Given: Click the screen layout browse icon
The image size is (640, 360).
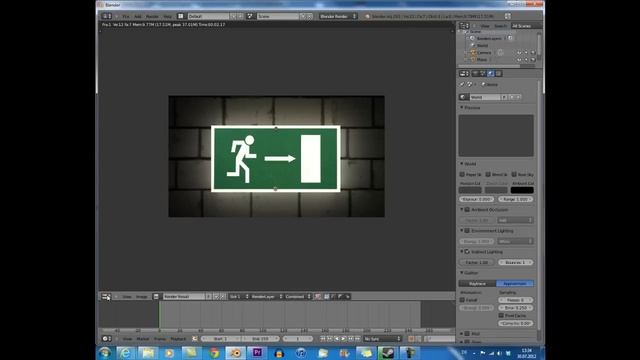Looking at the screenshot, I should [x=181, y=16].
